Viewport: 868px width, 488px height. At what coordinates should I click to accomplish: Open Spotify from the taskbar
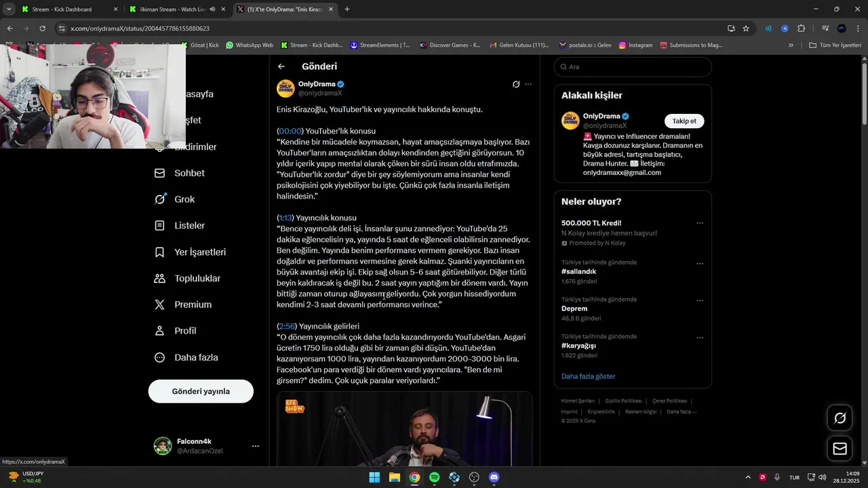coord(435,477)
